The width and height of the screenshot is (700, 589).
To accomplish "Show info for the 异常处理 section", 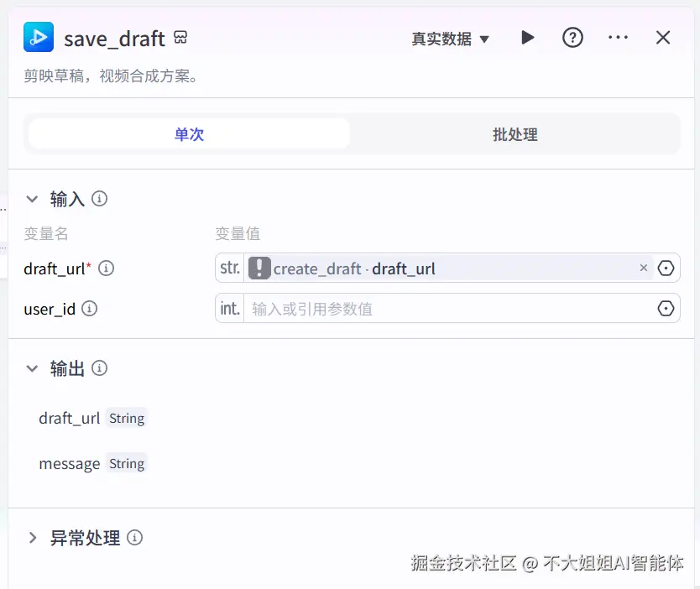I will pos(134,538).
